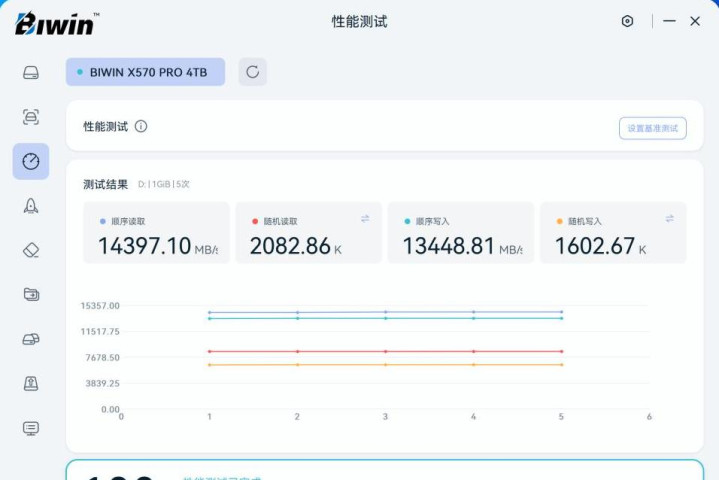This screenshot has height=480, width=719.
Task: Click the red line point at test 3
Action: coord(385,352)
